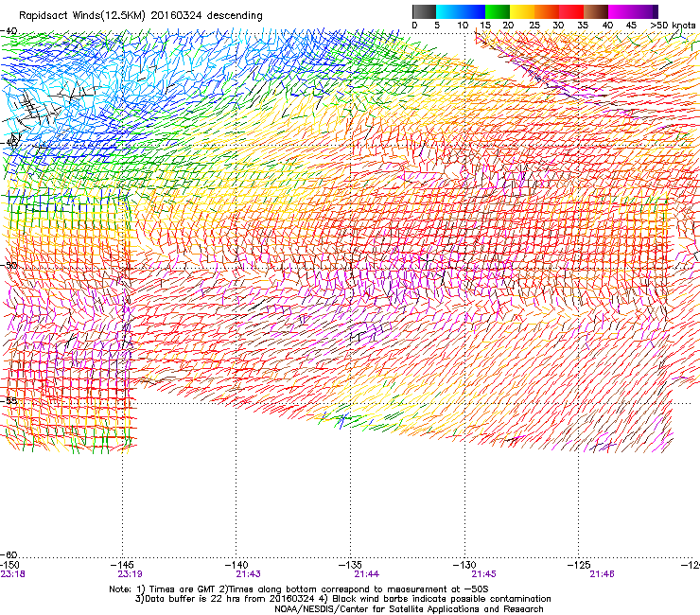This screenshot has width=700, height=615.
Task: Pick the orange 25-30 knots legend color
Action: 547,11
